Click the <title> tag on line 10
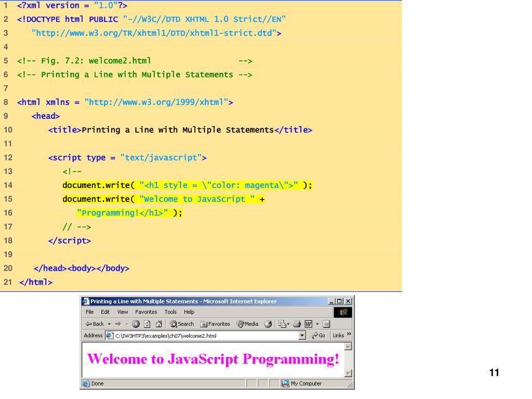Viewport: 532px width, 399px height. point(65,130)
